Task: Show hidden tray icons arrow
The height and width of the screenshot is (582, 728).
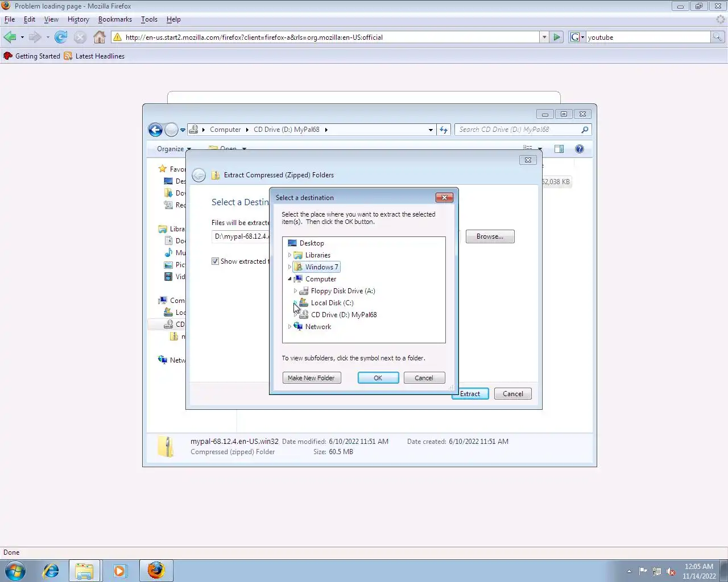Action: tap(629, 571)
